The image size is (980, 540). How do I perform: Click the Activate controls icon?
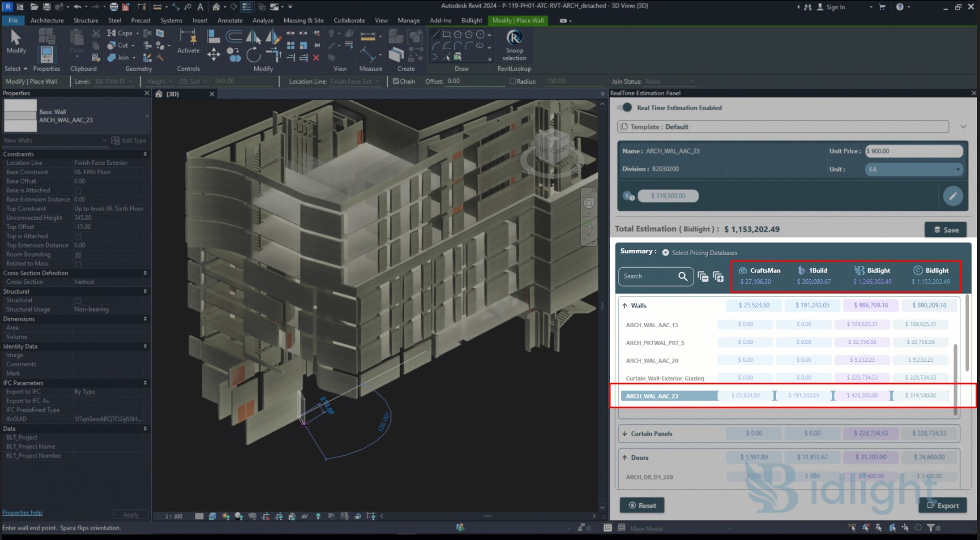(x=188, y=39)
